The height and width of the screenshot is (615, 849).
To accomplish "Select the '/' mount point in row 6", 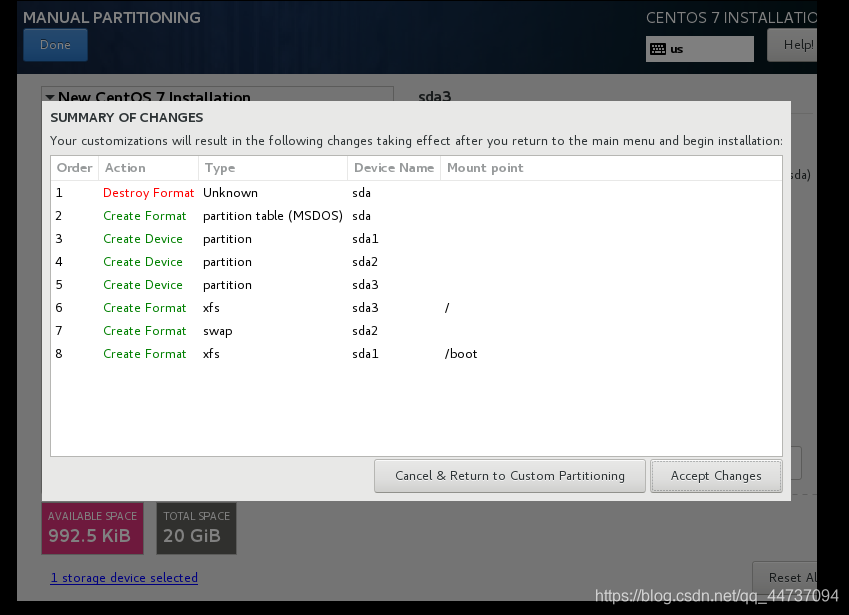I will [447, 308].
